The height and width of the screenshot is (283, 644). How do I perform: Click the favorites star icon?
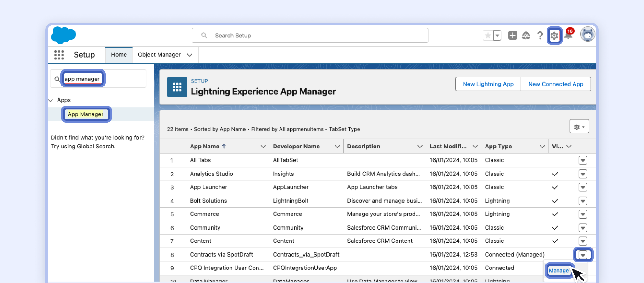pos(488,36)
